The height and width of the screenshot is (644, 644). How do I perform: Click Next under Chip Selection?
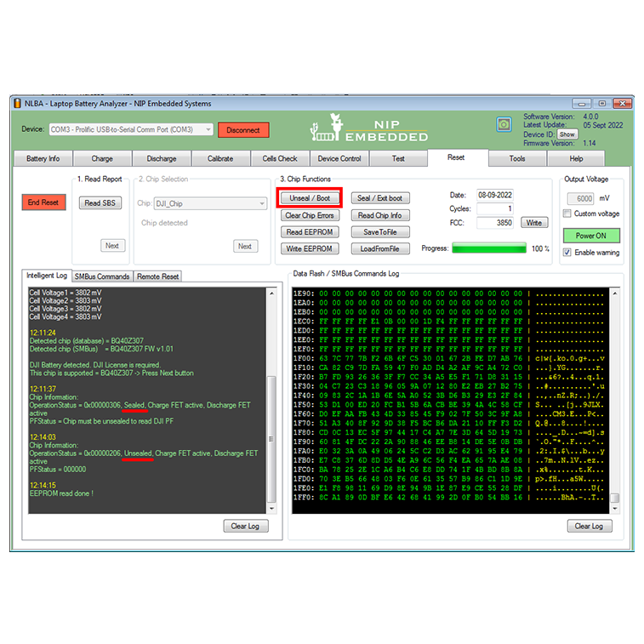(245, 247)
